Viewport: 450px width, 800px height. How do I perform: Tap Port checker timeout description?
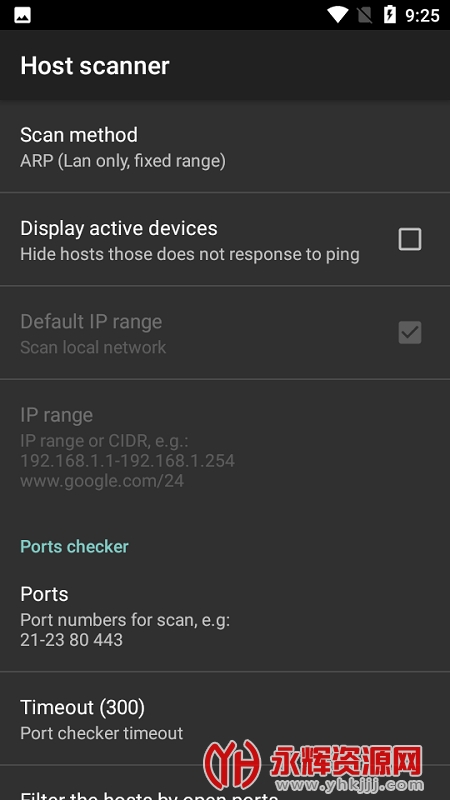(102, 733)
